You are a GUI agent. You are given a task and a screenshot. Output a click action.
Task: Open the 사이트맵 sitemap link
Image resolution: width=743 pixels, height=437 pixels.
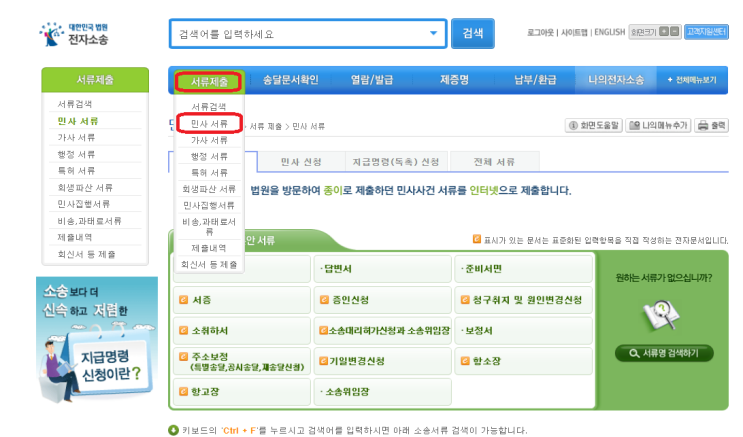click(574, 32)
